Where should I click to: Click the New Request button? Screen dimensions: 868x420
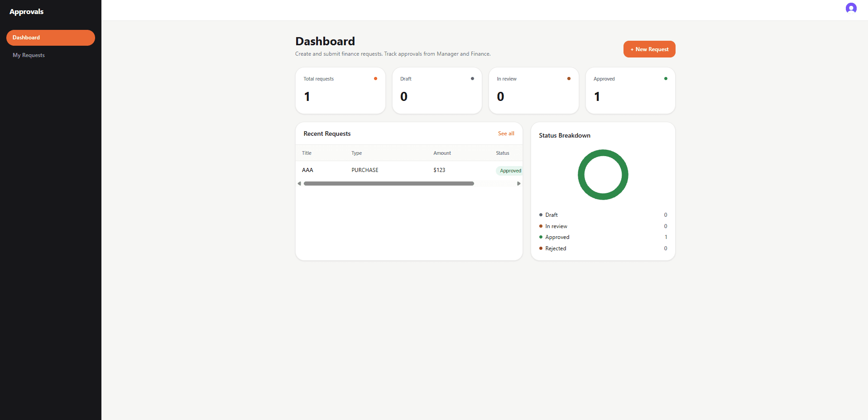click(649, 49)
